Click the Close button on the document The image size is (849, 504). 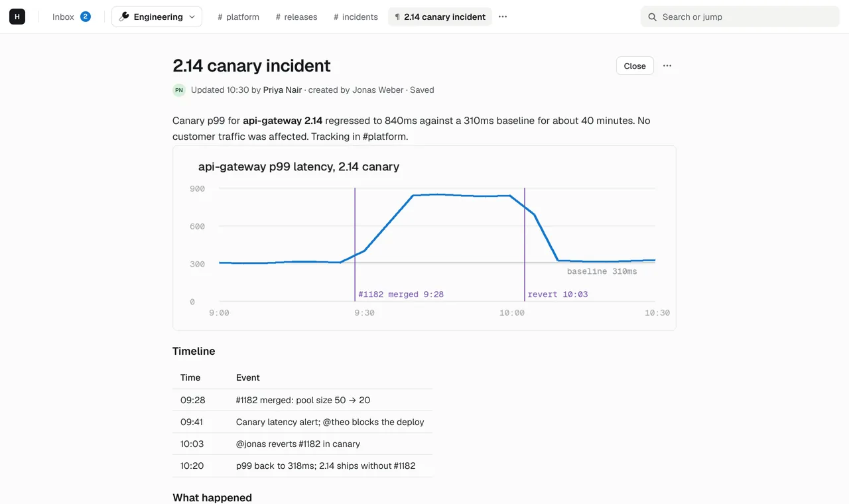coord(635,66)
